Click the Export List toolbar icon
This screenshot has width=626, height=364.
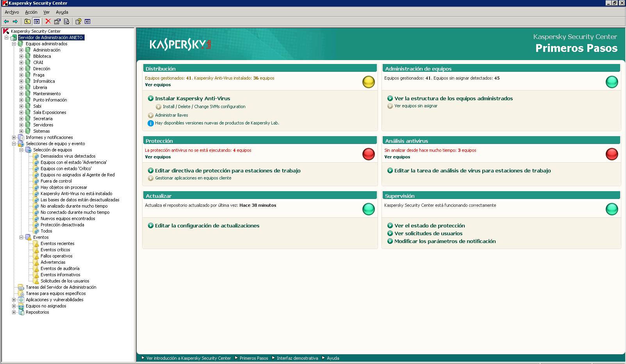tap(66, 21)
